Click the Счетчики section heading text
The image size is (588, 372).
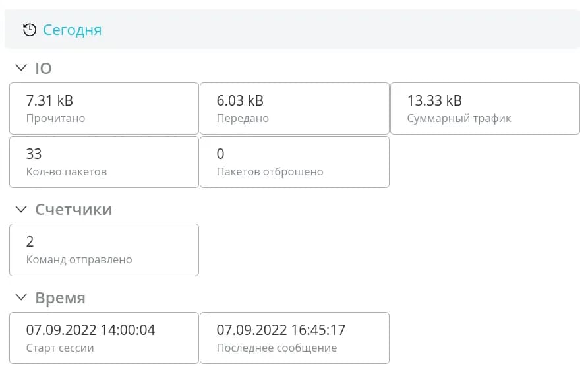[73, 210]
